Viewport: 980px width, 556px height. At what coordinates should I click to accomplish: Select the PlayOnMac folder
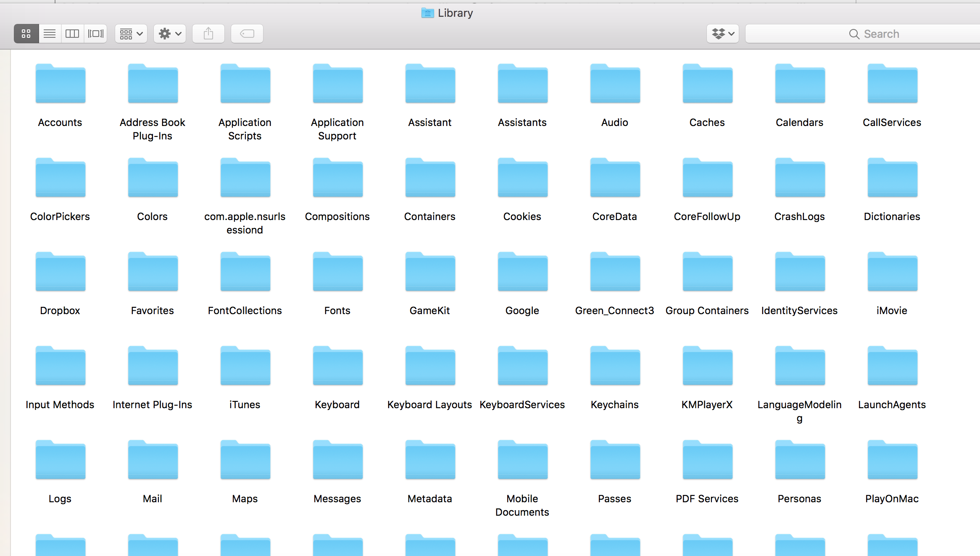click(x=892, y=460)
